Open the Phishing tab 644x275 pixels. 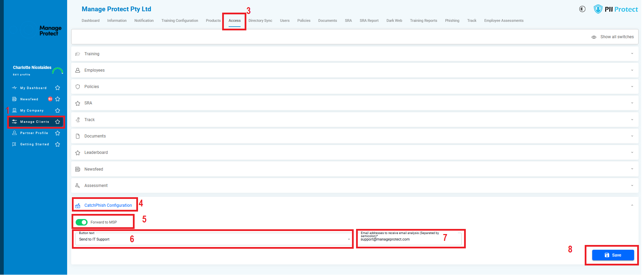click(x=452, y=21)
